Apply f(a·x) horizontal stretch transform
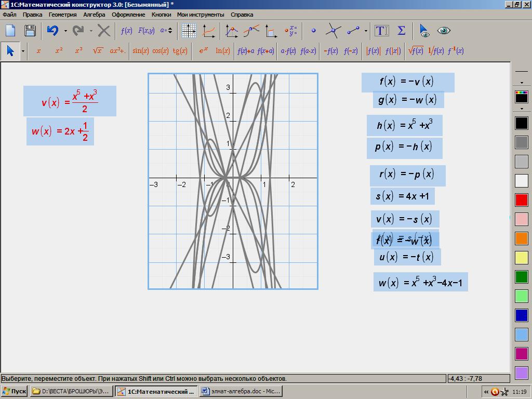This screenshot has height=399, width=532. click(x=308, y=51)
